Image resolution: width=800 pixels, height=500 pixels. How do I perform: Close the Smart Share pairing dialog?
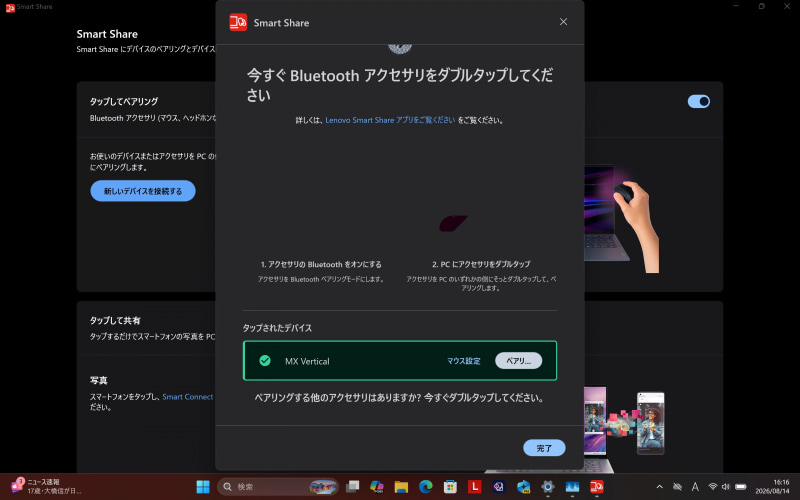pos(563,21)
